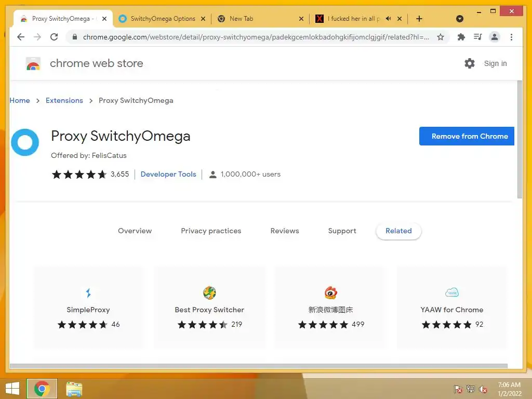Open Chrome's three-dot menu
Viewport: 532px width, 399px height.
pyautogui.click(x=511, y=37)
